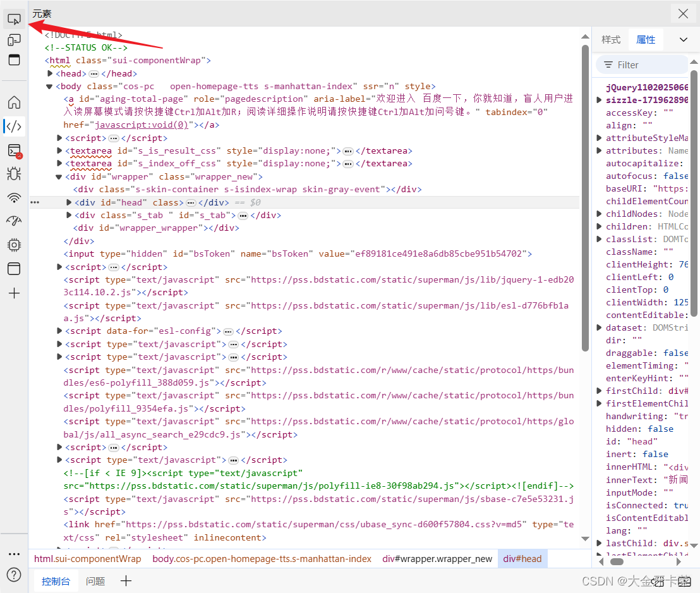This screenshot has height=593, width=700.
Task: Add more tools with plus icon in sidebar
Action: tap(15, 293)
